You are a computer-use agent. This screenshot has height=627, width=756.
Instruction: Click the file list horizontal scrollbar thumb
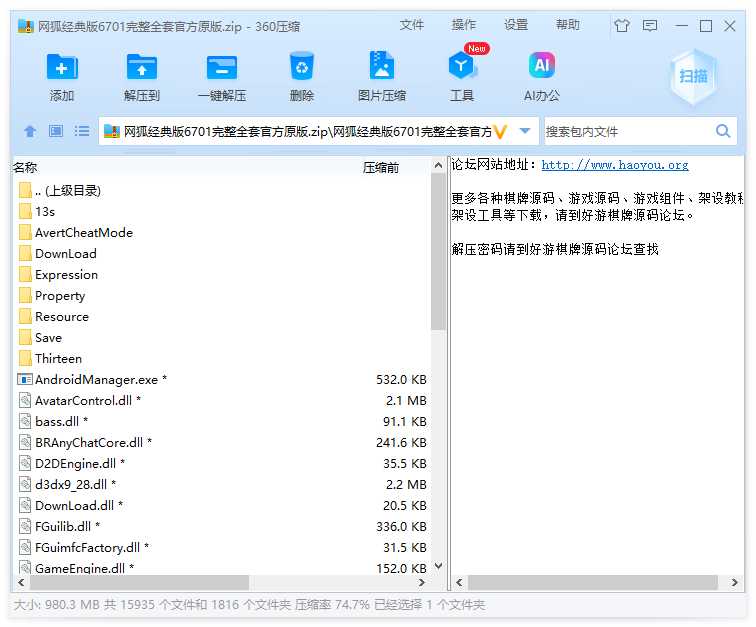click(140, 582)
